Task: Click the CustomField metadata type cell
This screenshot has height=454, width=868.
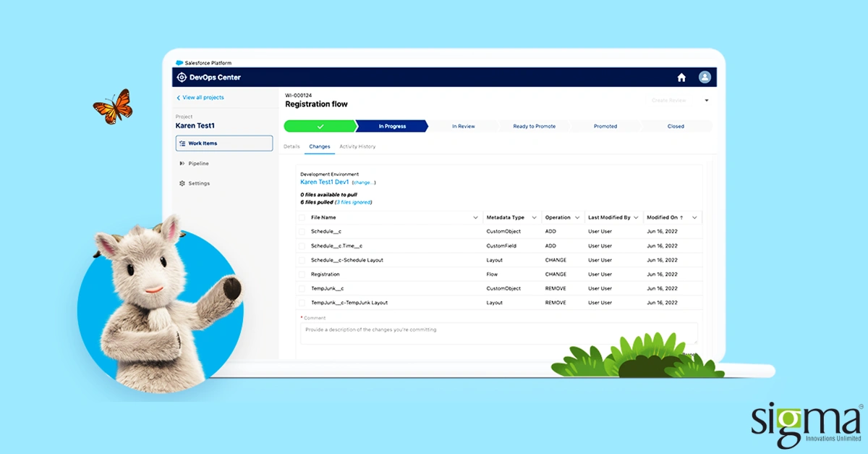Action: pyautogui.click(x=501, y=246)
